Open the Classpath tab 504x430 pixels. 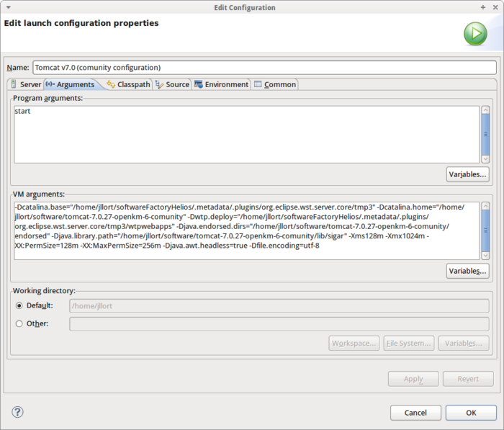pos(133,84)
